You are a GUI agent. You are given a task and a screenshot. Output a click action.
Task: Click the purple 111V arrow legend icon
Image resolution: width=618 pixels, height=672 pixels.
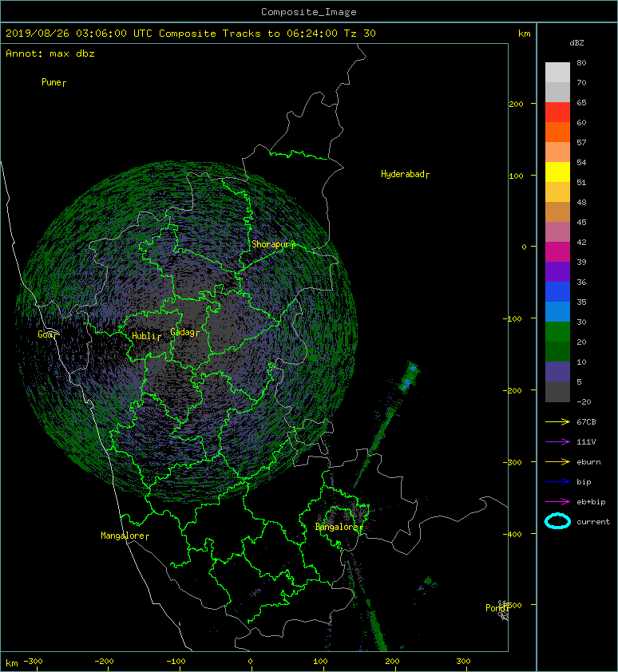coord(557,442)
